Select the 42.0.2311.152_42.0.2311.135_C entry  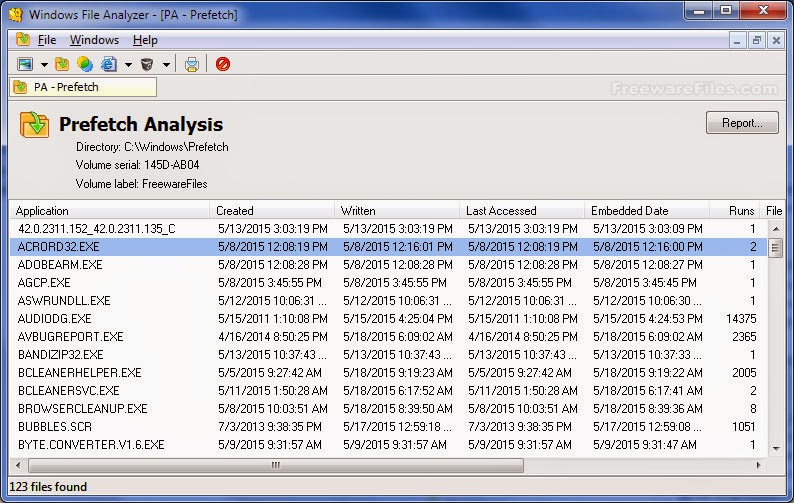(97, 229)
